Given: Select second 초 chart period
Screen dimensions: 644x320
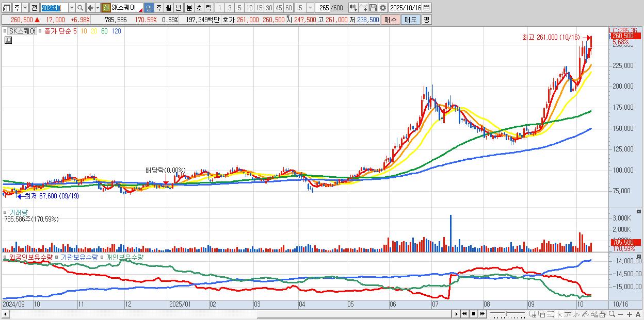Looking at the screenshot, I should [x=199, y=8].
